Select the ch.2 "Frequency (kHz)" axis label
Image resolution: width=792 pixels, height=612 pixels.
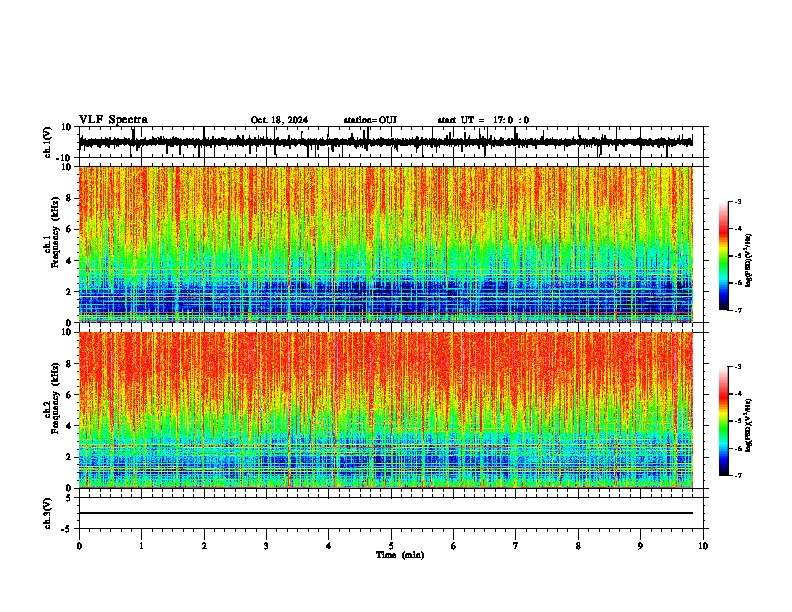pyautogui.click(x=55, y=398)
